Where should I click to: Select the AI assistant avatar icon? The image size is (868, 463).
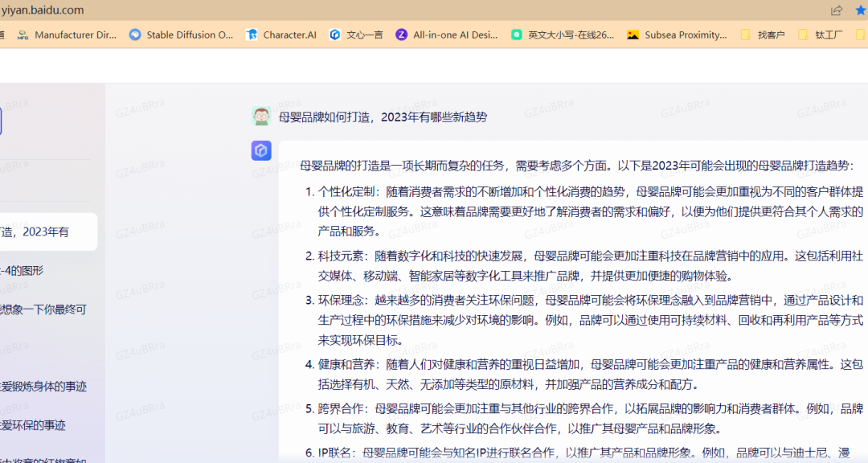coord(261,150)
